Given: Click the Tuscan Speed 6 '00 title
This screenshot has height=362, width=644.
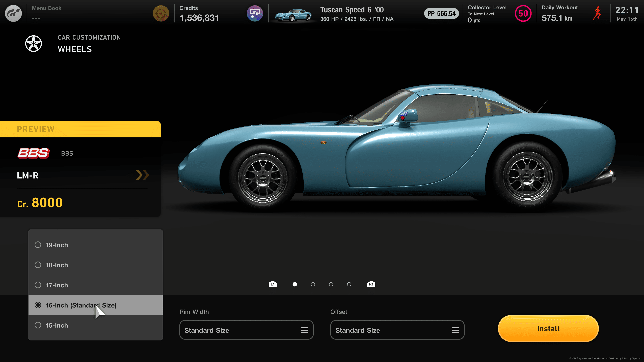Looking at the screenshot, I should (x=352, y=10).
